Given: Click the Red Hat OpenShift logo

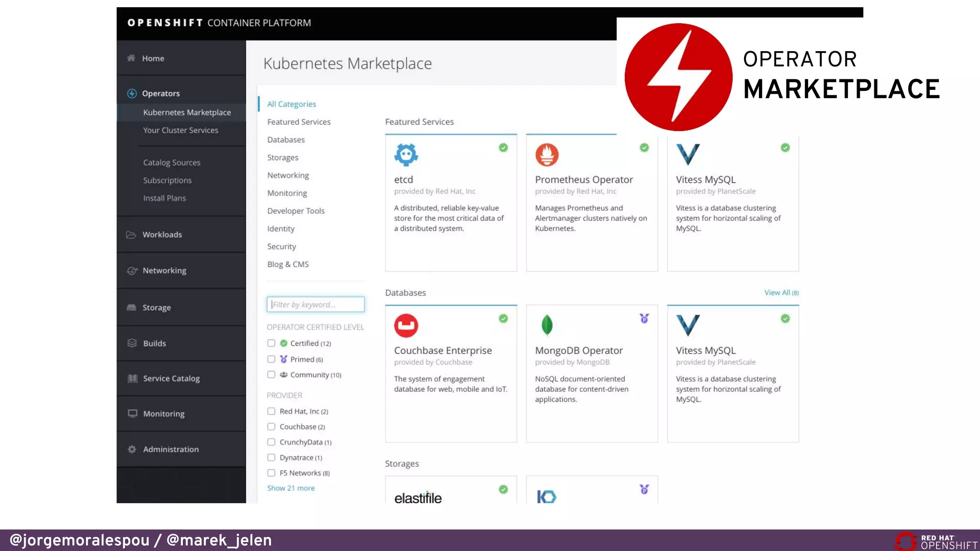Looking at the screenshot, I should pyautogui.click(x=936, y=541).
